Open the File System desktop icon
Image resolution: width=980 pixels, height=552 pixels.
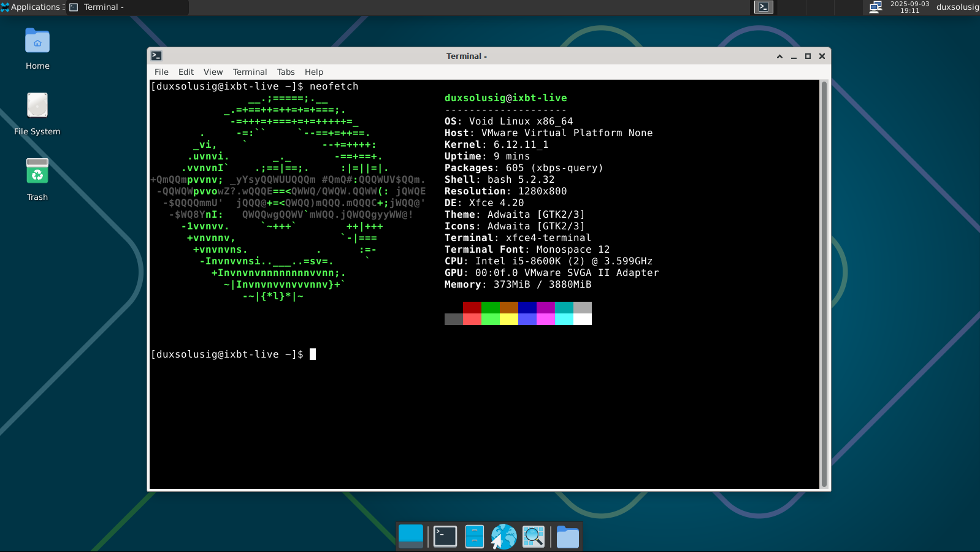pos(37,107)
